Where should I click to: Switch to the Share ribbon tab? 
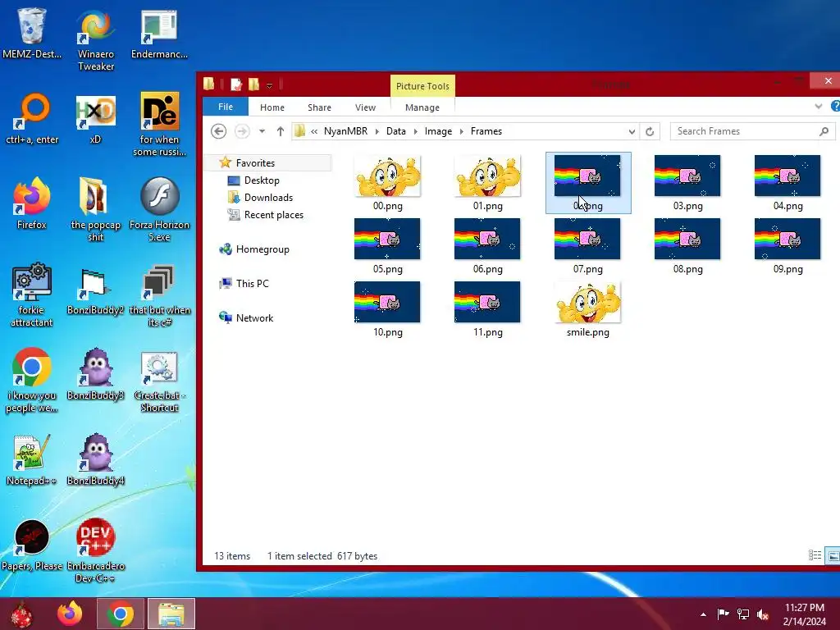pos(319,107)
